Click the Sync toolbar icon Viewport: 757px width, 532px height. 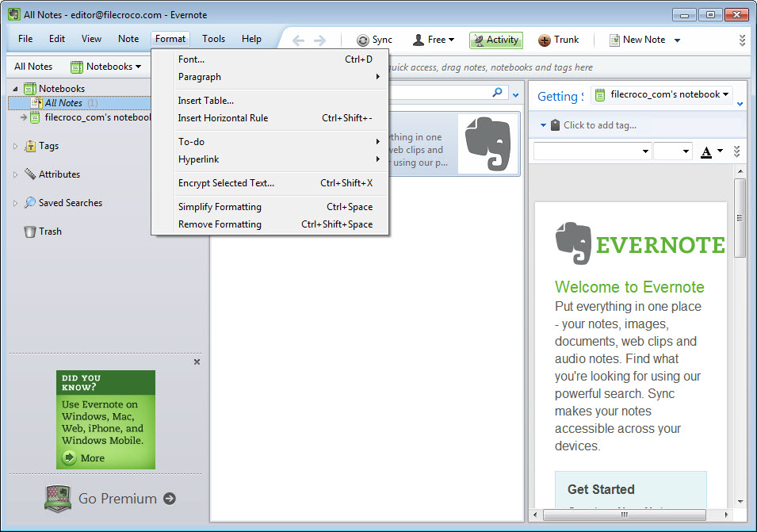click(x=363, y=40)
